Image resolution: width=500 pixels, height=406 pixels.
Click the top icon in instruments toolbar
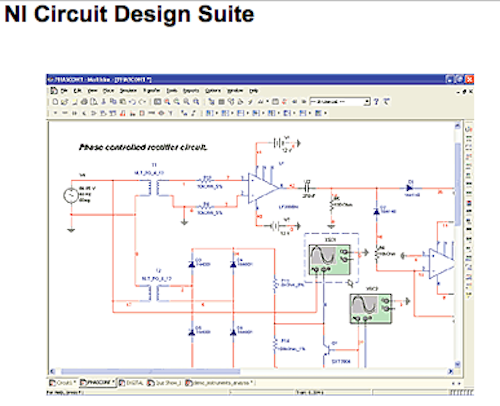tap(469, 129)
